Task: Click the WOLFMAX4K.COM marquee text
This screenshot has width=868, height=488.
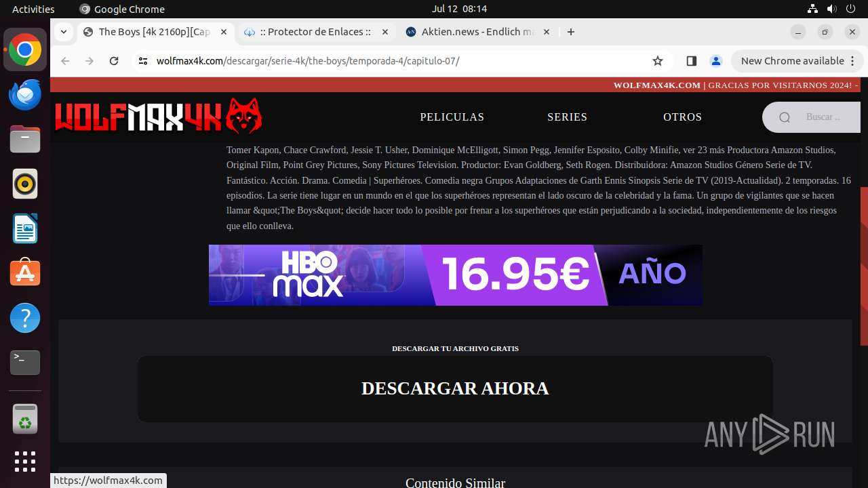Action: point(657,85)
